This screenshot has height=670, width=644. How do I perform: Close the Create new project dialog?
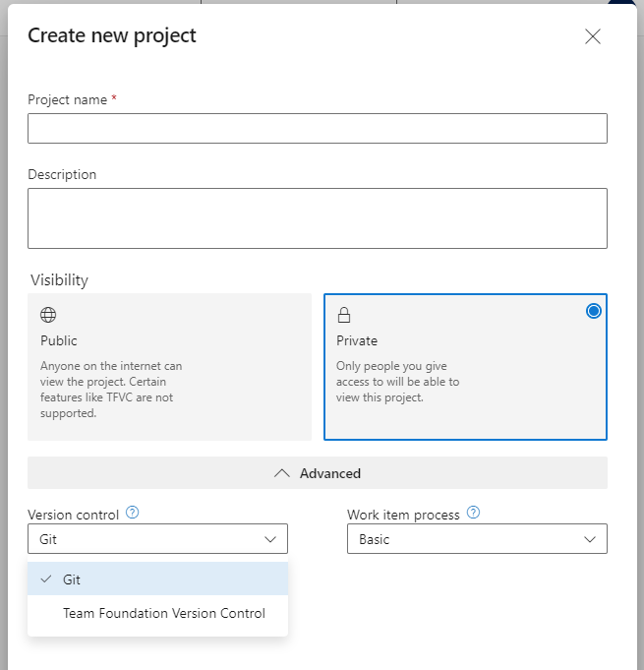pyautogui.click(x=593, y=37)
